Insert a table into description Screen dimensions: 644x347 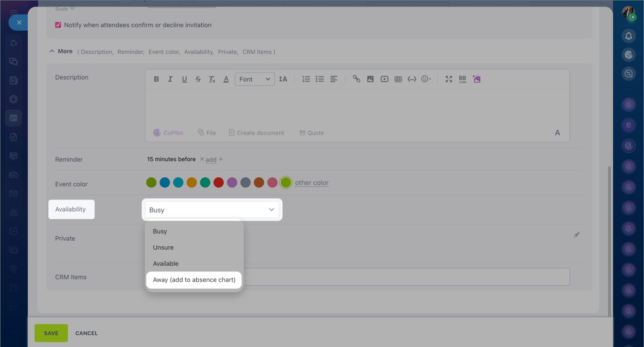398,79
